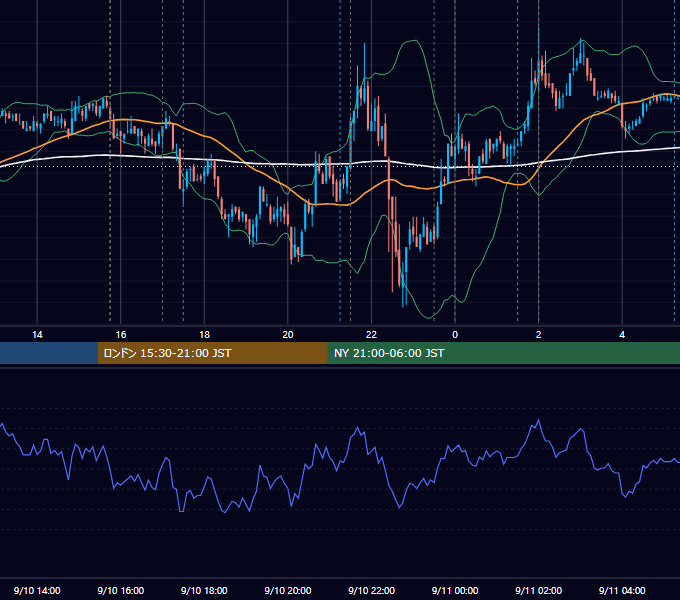
Task: Click the 16 hour axis label
Action: tap(121, 335)
